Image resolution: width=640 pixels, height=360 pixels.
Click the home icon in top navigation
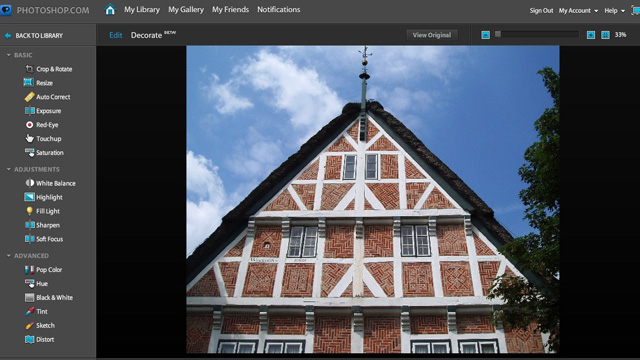coord(110,9)
